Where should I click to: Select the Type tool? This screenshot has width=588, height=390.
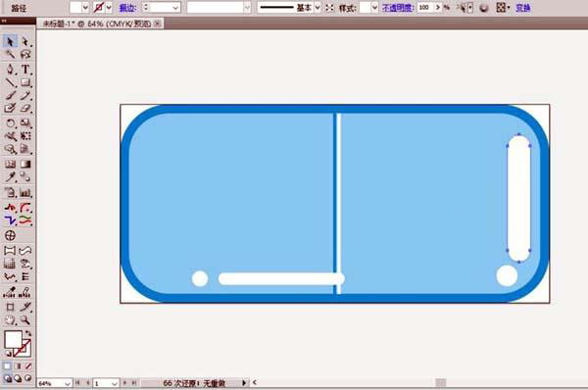(x=25, y=69)
